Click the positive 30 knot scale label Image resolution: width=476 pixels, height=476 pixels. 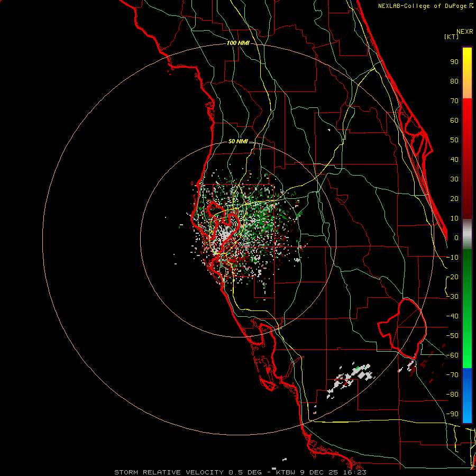point(454,179)
